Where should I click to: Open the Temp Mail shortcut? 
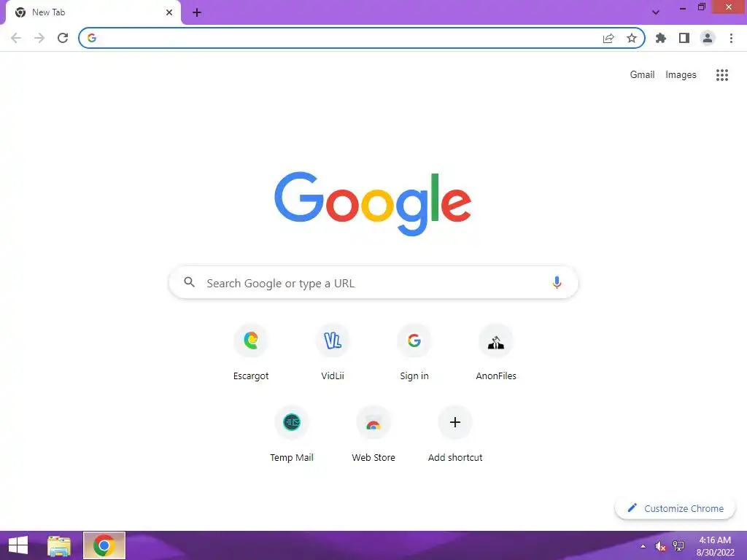(292, 435)
